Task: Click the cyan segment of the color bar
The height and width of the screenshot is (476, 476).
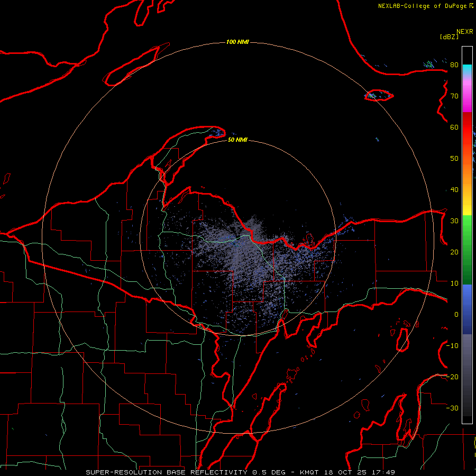Action: point(467,69)
